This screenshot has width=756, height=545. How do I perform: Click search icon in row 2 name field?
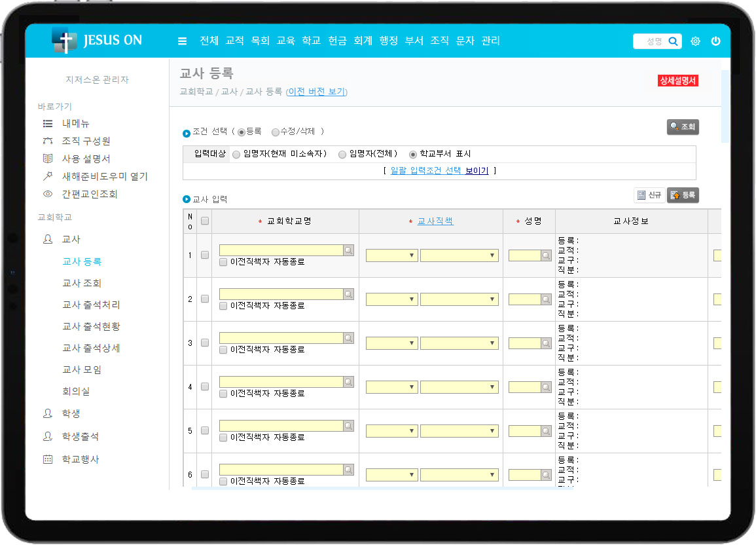click(546, 299)
